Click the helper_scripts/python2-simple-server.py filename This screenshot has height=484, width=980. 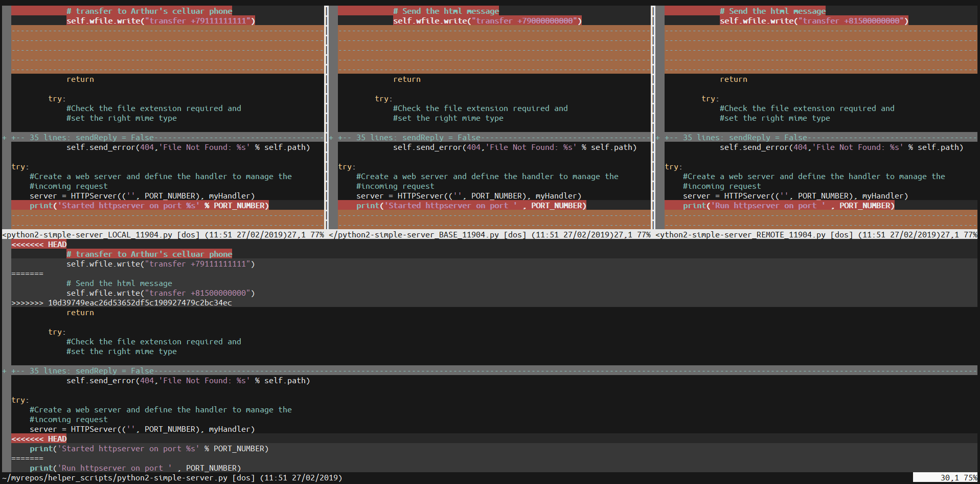[102, 477]
